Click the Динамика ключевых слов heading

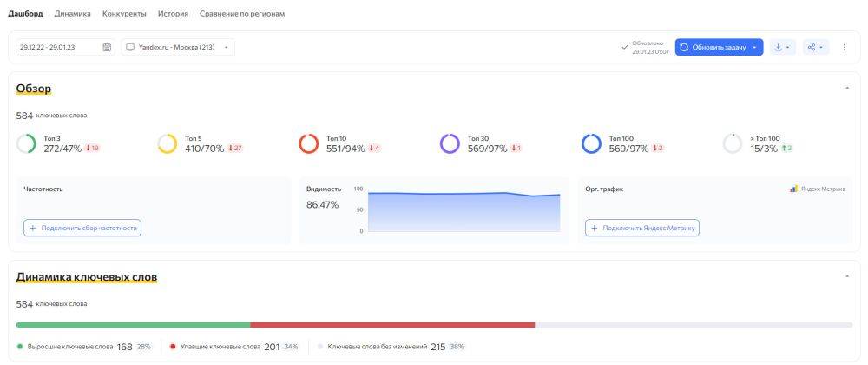pos(87,276)
